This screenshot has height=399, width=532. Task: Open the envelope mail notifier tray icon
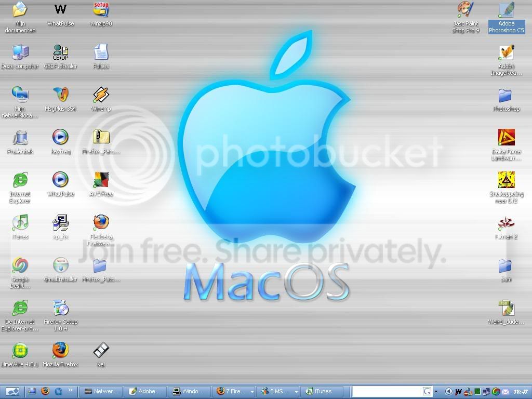point(505,392)
